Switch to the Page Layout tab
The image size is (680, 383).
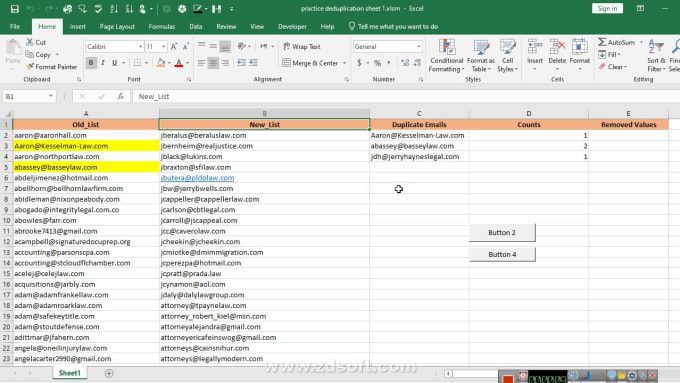(x=117, y=26)
